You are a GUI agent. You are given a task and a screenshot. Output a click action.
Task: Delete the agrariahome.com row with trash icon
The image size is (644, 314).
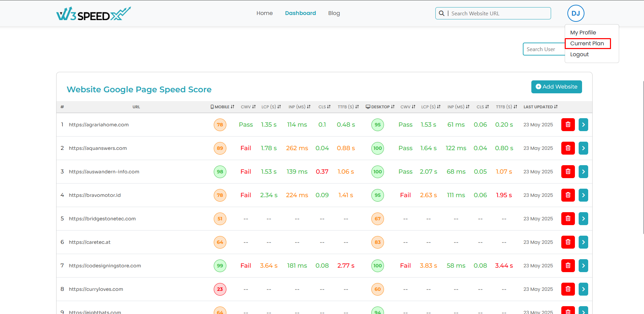[568, 125]
